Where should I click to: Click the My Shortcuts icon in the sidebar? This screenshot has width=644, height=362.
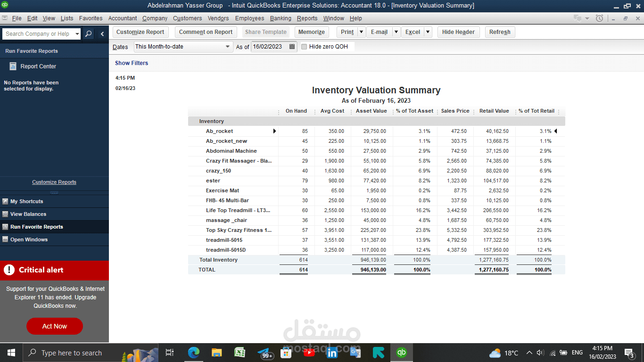pos(5,201)
